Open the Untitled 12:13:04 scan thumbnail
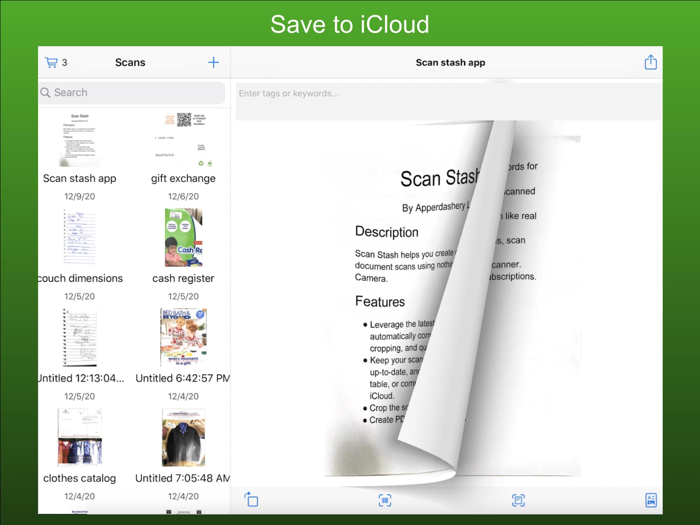The height and width of the screenshot is (525, 700). click(x=79, y=338)
